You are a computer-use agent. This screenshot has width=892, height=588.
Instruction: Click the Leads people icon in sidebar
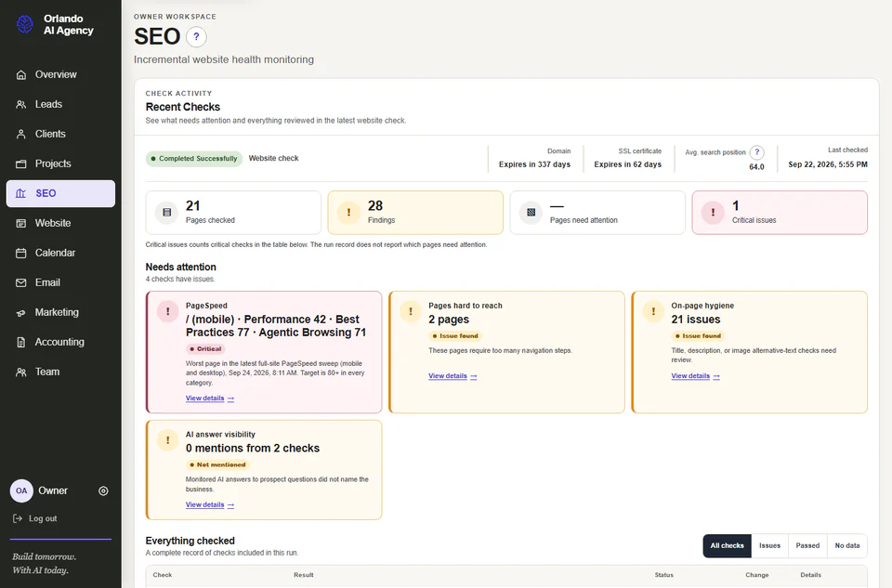coord(21,104)
